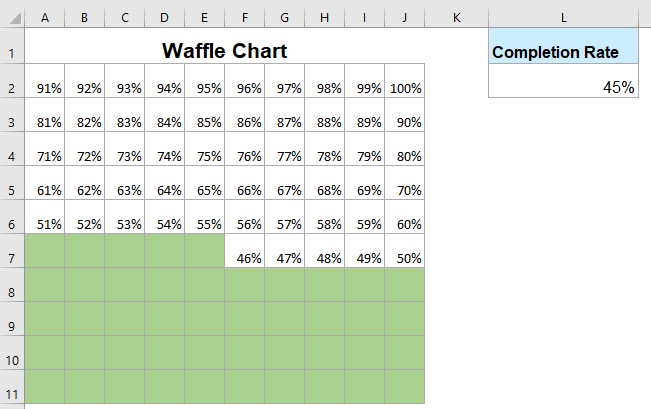
Task: Click the 75% cell
Action: tap(205, 156)
